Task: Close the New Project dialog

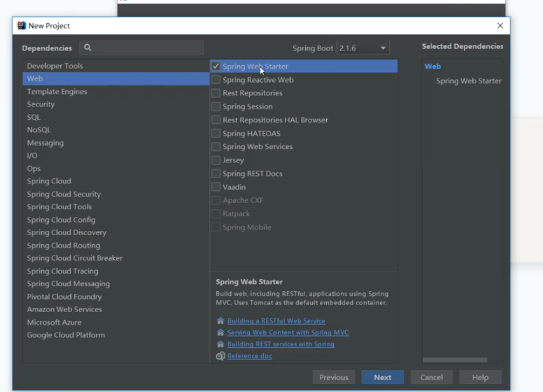Action: (500, 26)
